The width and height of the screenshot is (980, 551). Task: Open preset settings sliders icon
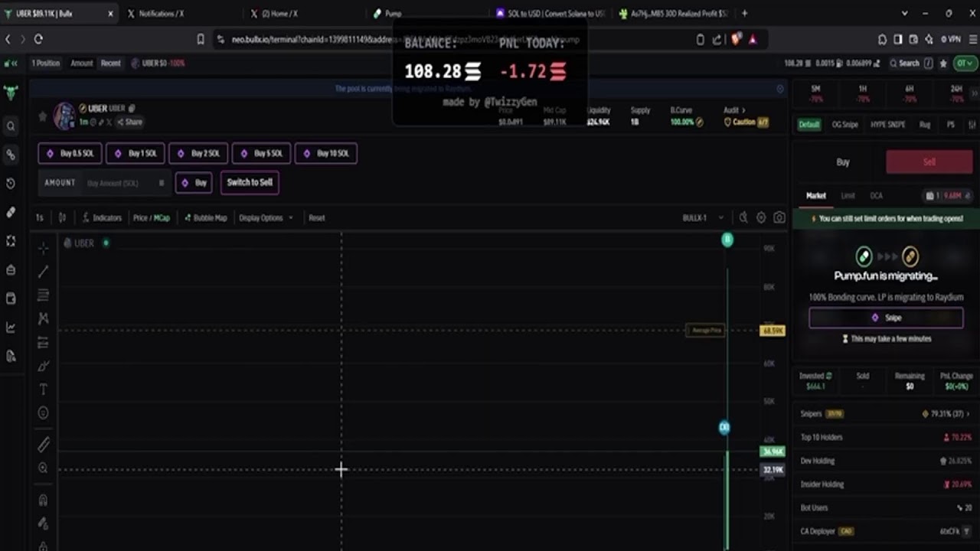click(x=972, y=125)
